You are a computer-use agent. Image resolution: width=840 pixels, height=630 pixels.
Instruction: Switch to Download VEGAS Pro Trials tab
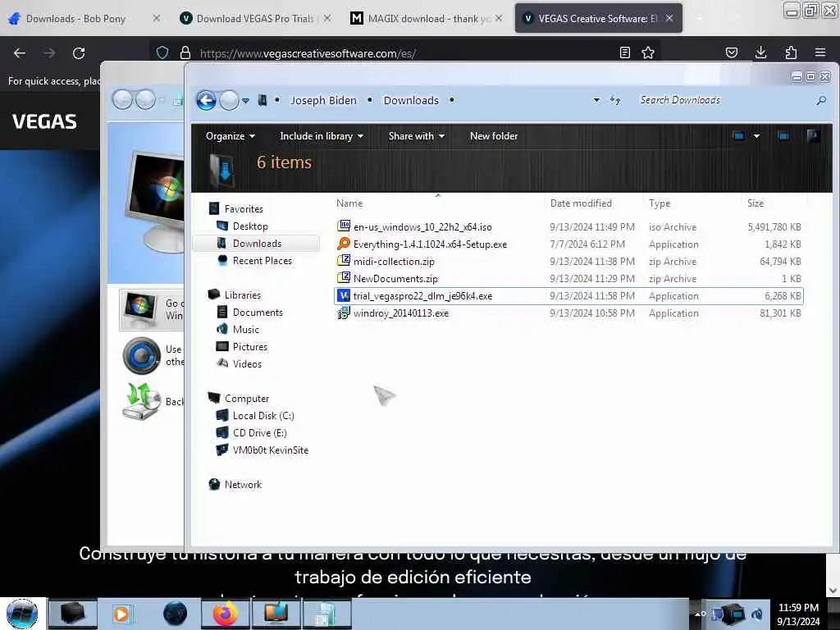(254, 18)
